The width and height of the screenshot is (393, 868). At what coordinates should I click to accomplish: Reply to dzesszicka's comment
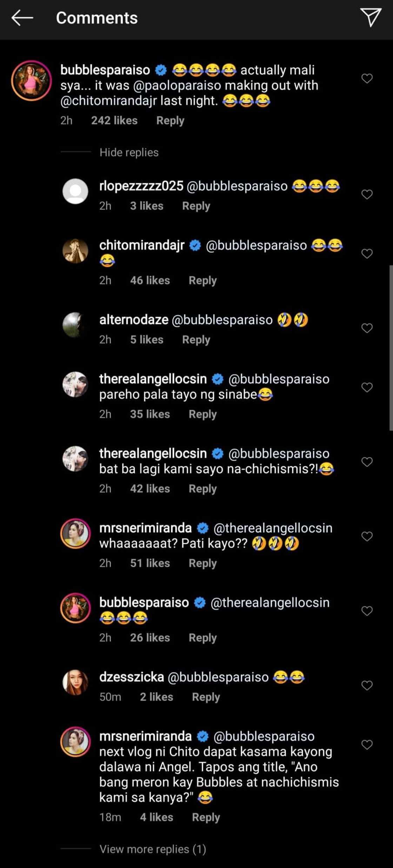coord(206,697)
